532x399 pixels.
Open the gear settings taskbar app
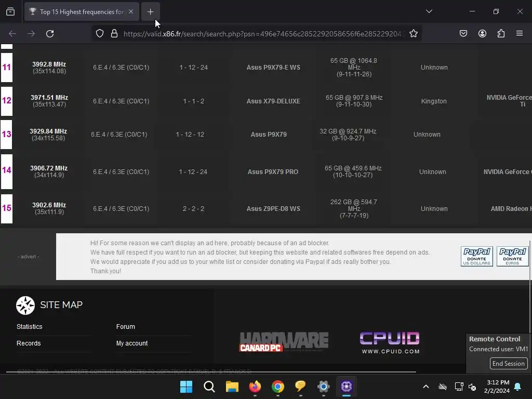point(324,387)
